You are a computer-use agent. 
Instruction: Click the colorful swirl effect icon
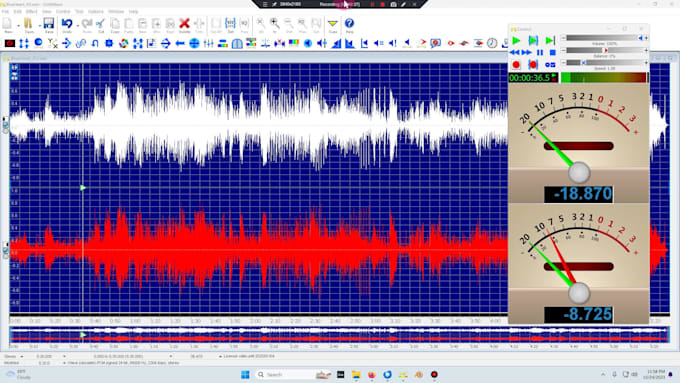point(124,43)
